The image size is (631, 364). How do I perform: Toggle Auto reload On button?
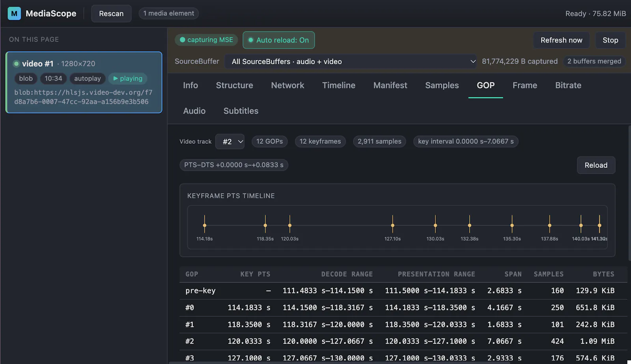click(279, 40)
